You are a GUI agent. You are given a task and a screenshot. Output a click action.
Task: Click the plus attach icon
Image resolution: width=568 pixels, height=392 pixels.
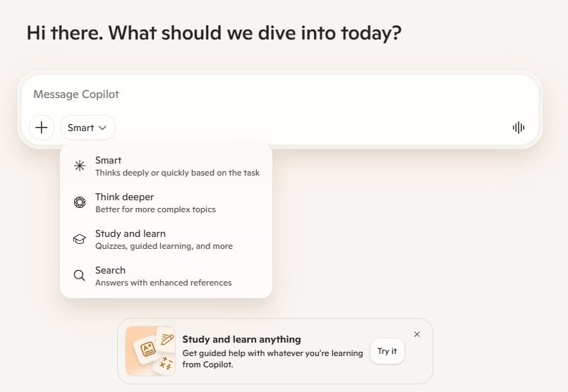click(x=42, y=128)
